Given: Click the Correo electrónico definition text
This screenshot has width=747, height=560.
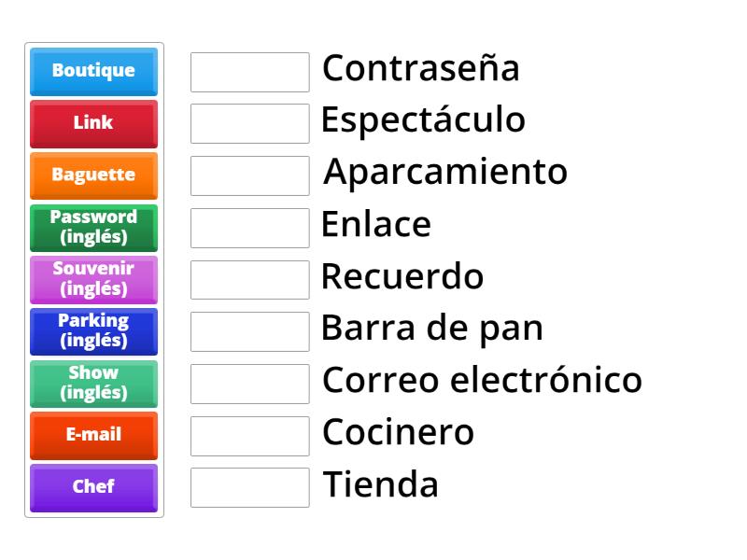Looking at the screenshot, I should (x=482, y=380).
